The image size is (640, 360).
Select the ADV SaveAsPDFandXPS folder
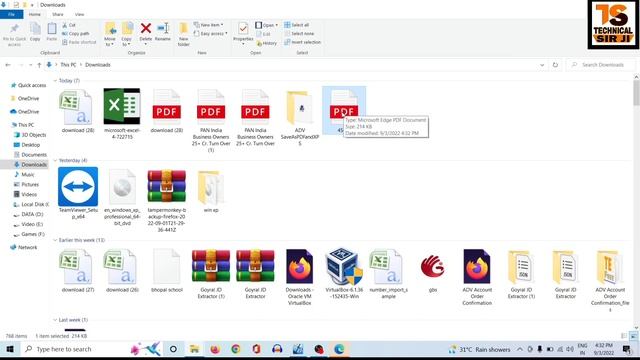(x=300, y=118)
